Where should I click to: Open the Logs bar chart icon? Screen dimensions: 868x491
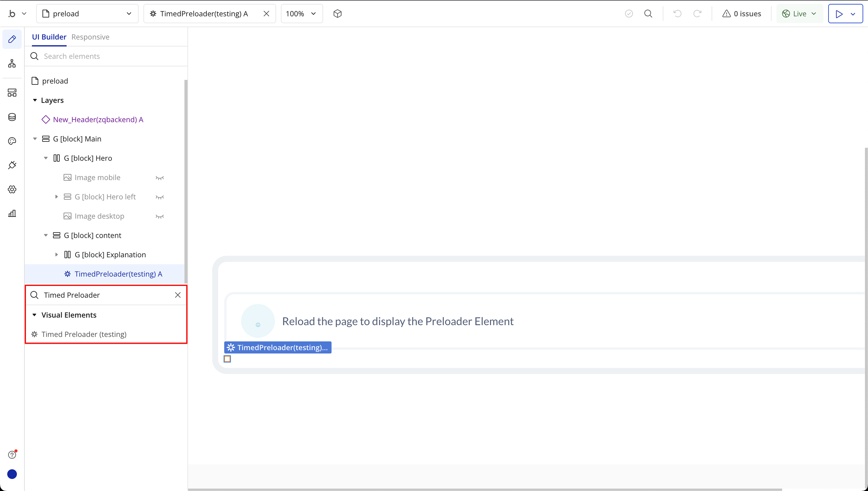(x=12, y=214)
